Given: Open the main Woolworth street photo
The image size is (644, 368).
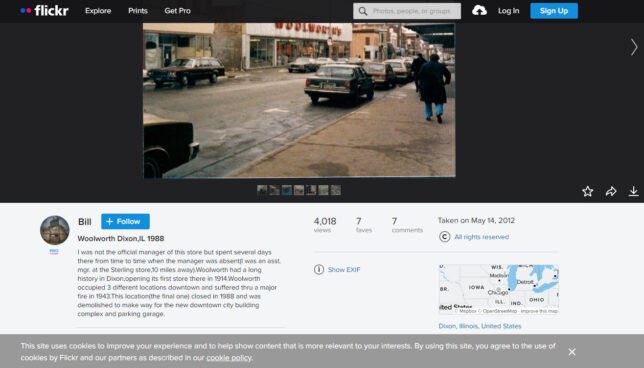Looking at the screenshot, I should (x=299, y=100).
